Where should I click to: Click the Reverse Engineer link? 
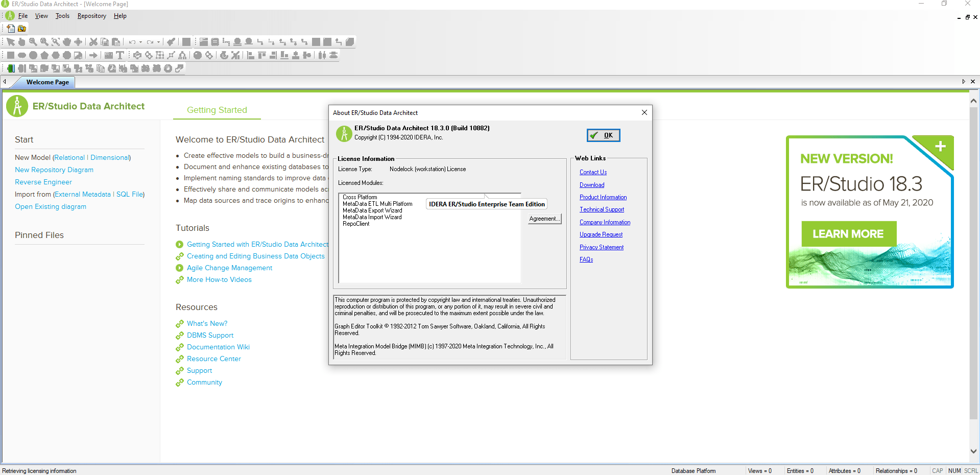pos(43,182)
